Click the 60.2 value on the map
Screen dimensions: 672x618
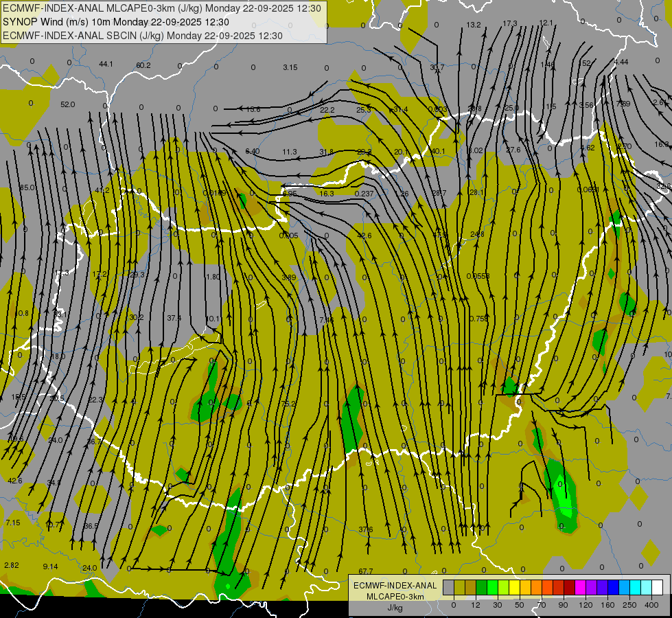[x=143, y=65]
